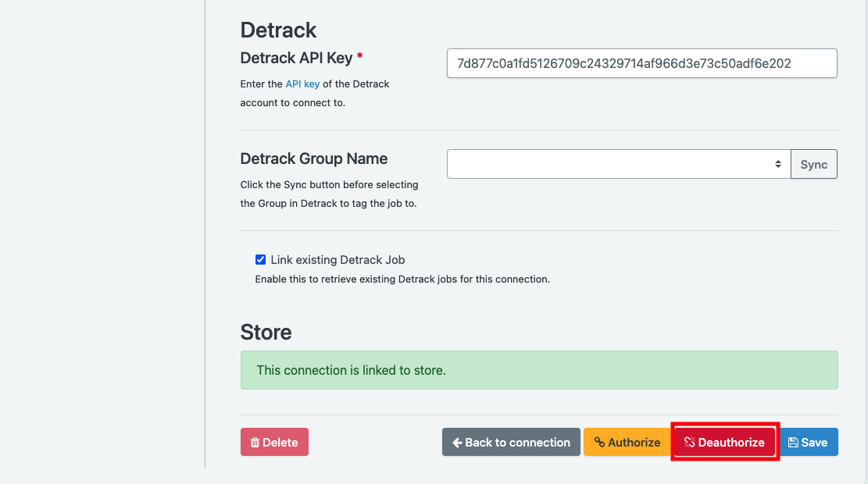Click the Deauthorize button
Image resolution: width=868 pixels, height=484 pixels.
point(724,442)
